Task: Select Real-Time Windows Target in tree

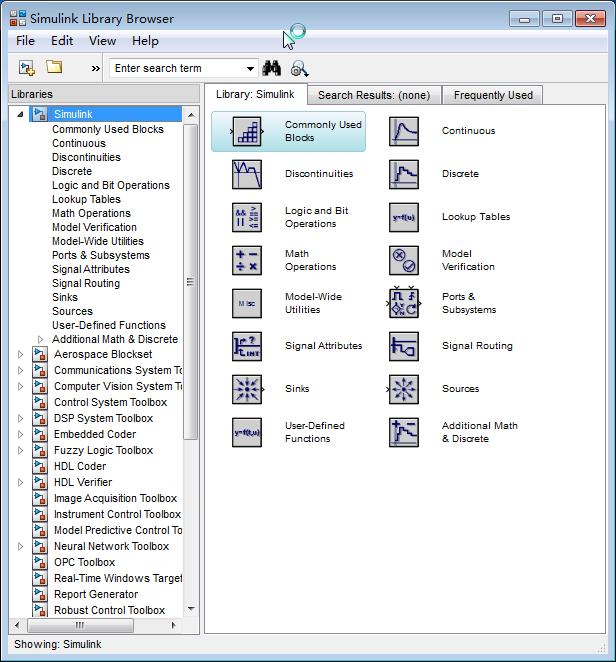Action: click(118, 578)
